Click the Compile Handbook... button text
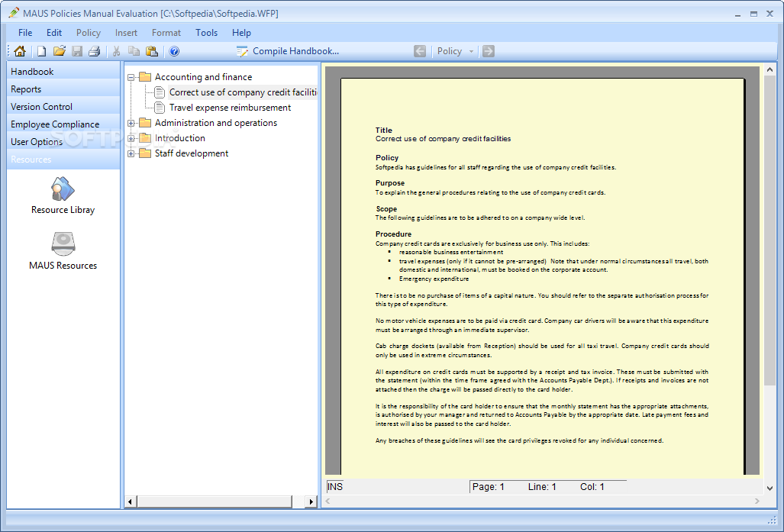 (x=295, y=51)
